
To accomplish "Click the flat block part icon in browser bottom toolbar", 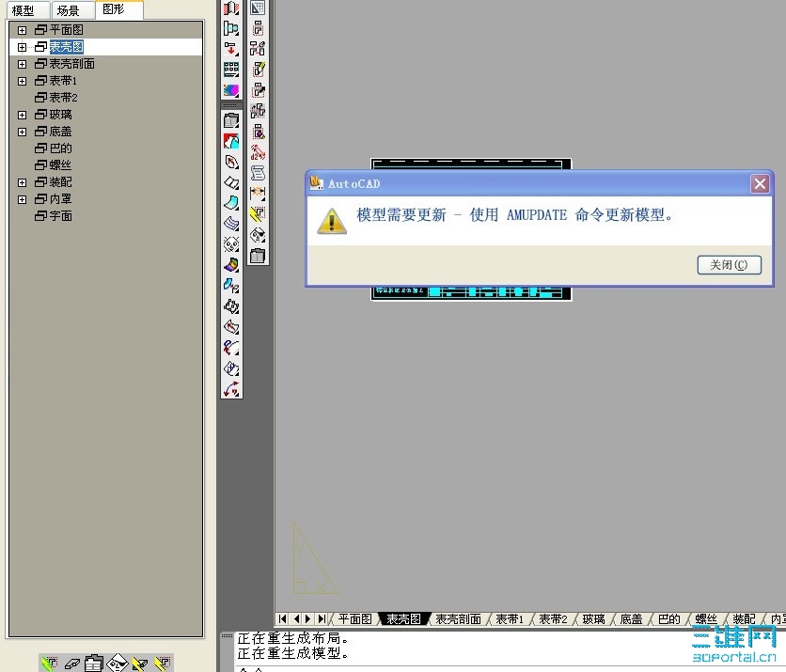I will point(71,664).
